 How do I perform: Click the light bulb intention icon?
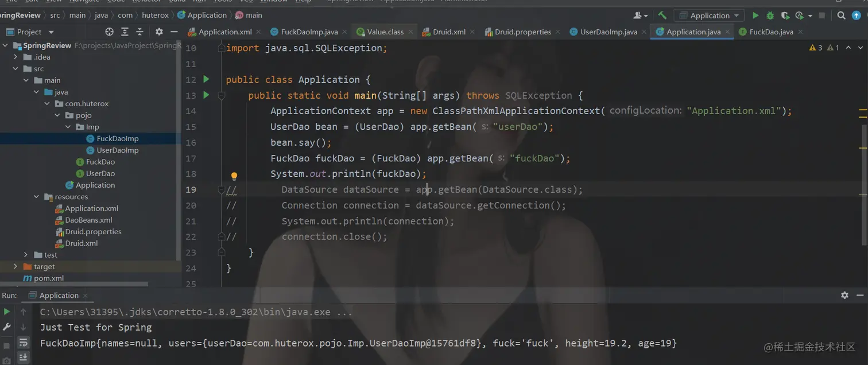point(234,176)
